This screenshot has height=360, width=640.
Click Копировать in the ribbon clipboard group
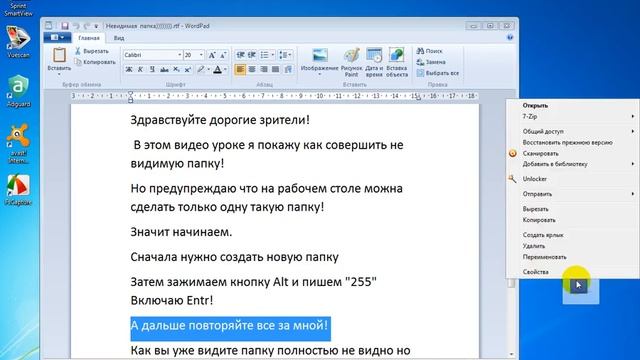pyautogui.click(x=95, y=62)
